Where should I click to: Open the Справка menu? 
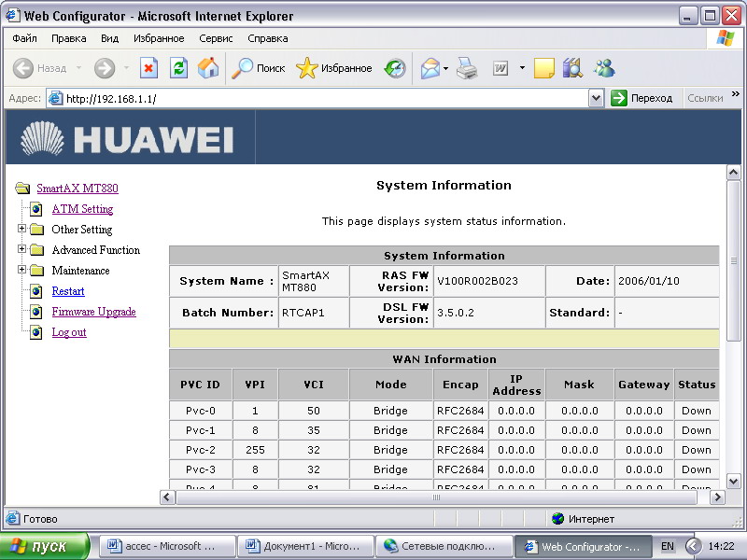[x=268, y=38]
